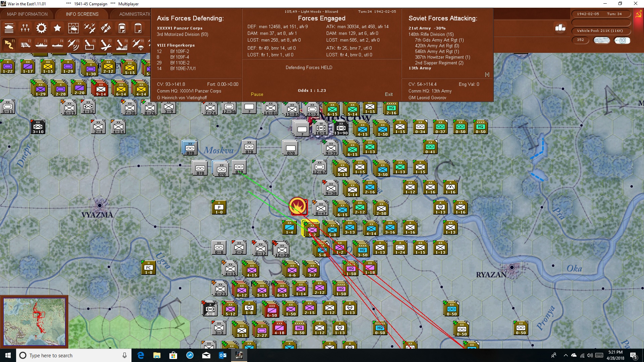Open the weather map icon
This screenshot has width=644, height=362.
coord(73,28)
